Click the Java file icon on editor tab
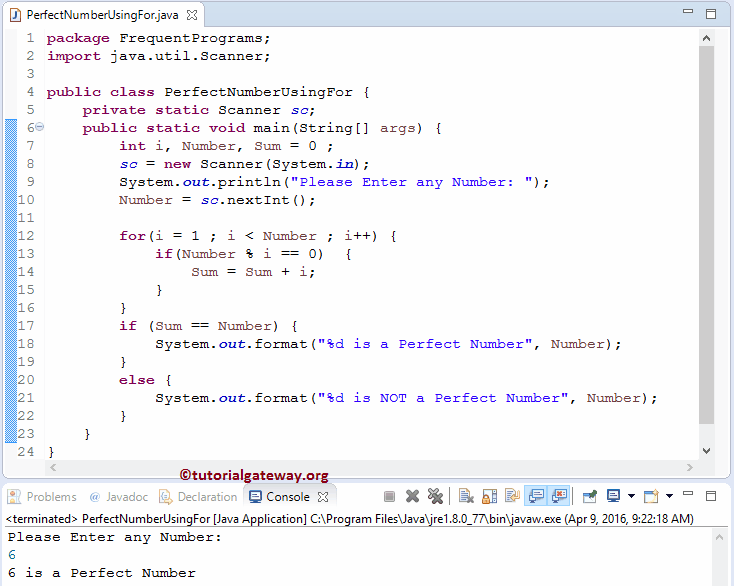 point(15,15)
